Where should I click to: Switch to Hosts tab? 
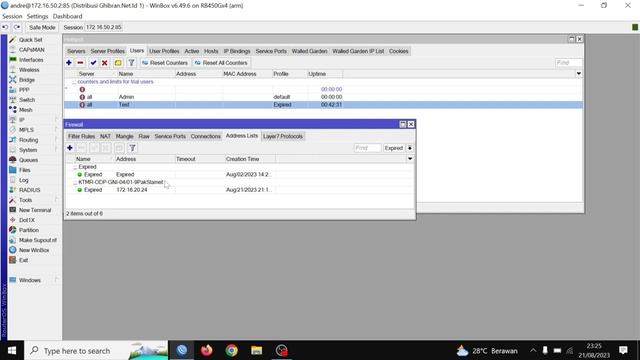[211, 51]
